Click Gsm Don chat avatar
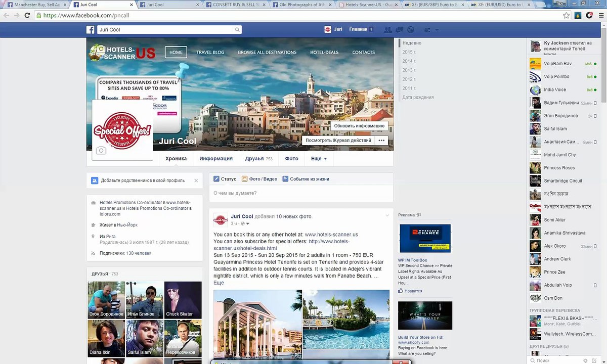The image size is (607, 364). [535, 298]
